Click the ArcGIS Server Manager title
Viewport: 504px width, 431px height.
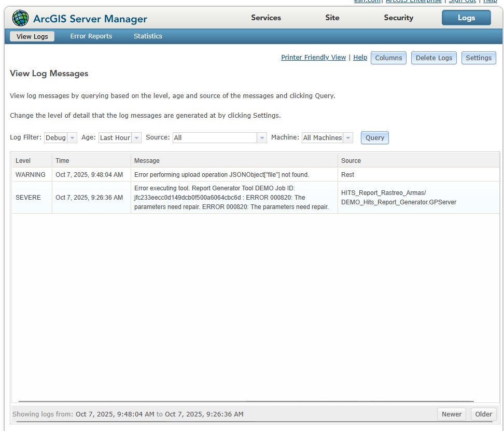(90, 19)
